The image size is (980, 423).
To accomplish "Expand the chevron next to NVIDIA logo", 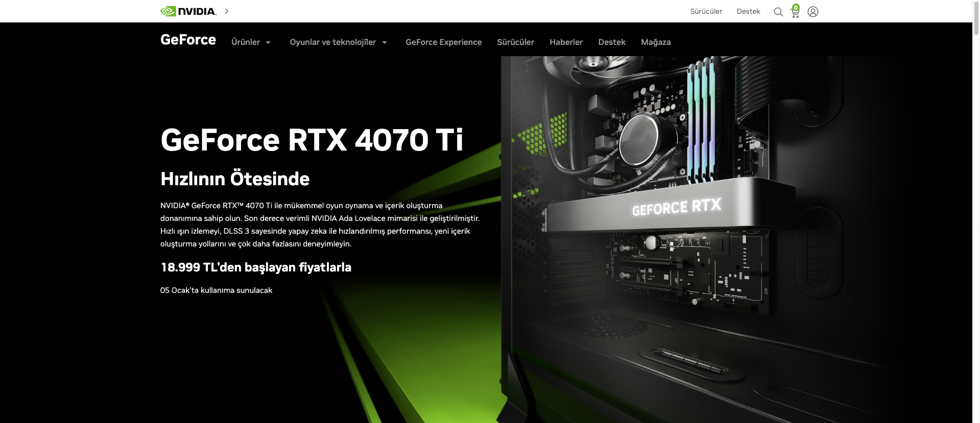I will pos(227,11).
